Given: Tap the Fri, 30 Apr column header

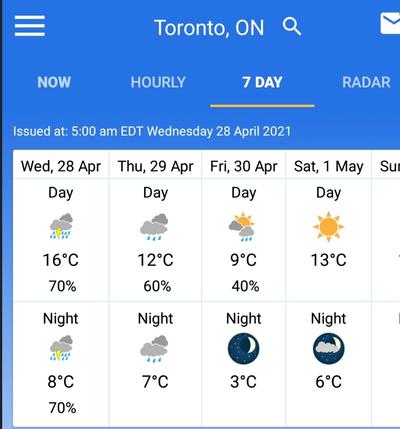Looking at the screenshot, I should 244,166.
